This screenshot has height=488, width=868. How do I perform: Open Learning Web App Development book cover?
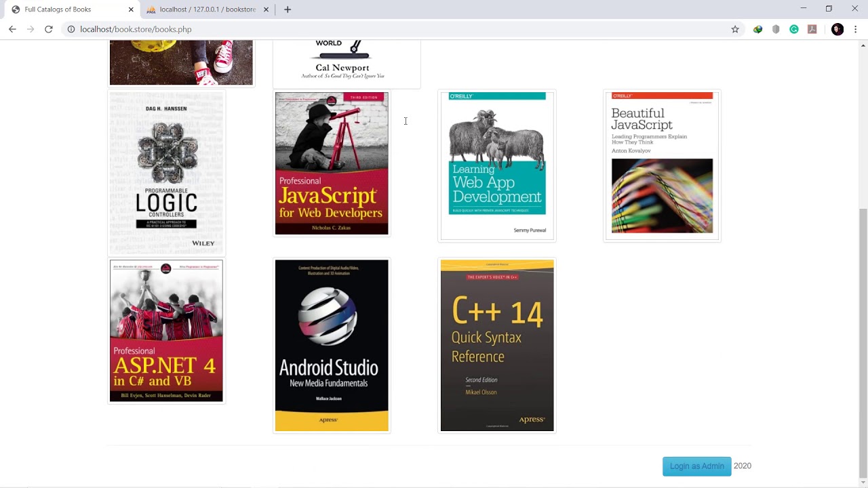(497, 166)
